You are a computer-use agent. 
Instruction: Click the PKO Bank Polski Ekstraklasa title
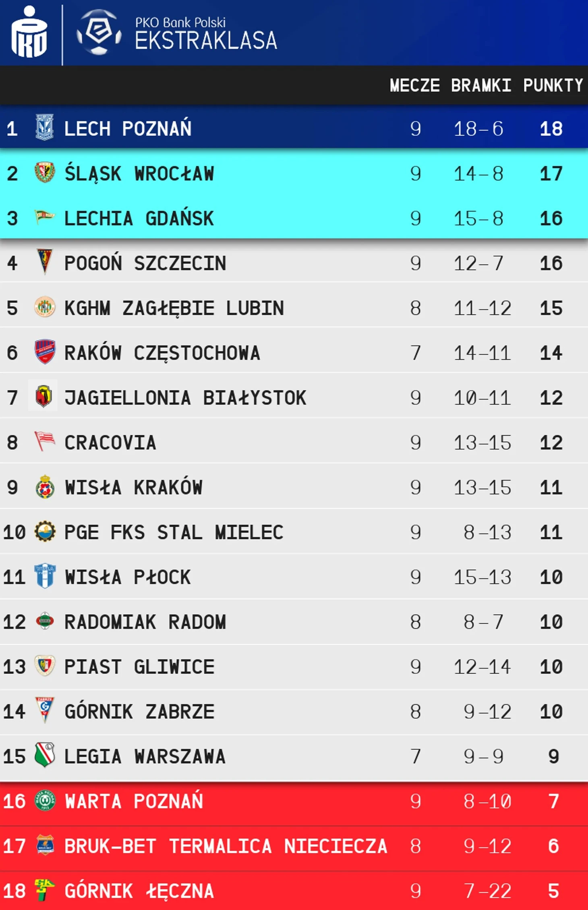click(x=205, y=34)
